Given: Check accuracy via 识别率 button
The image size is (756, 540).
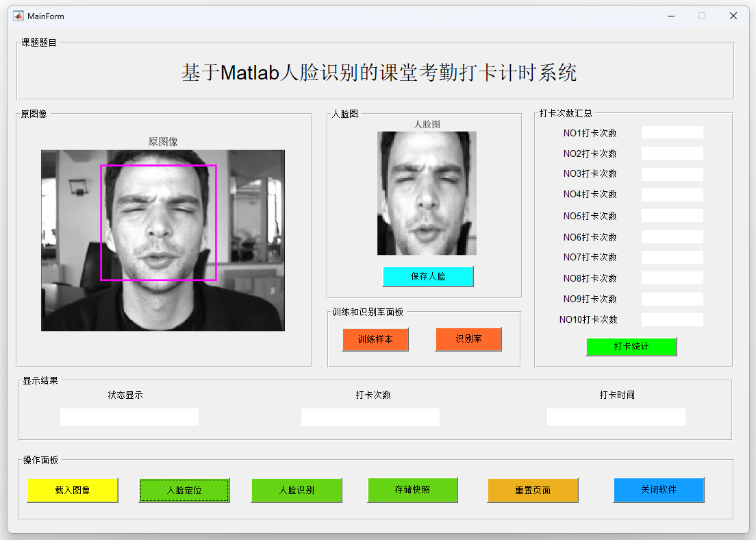Looking at the screenshot, I should click(468, 339).
